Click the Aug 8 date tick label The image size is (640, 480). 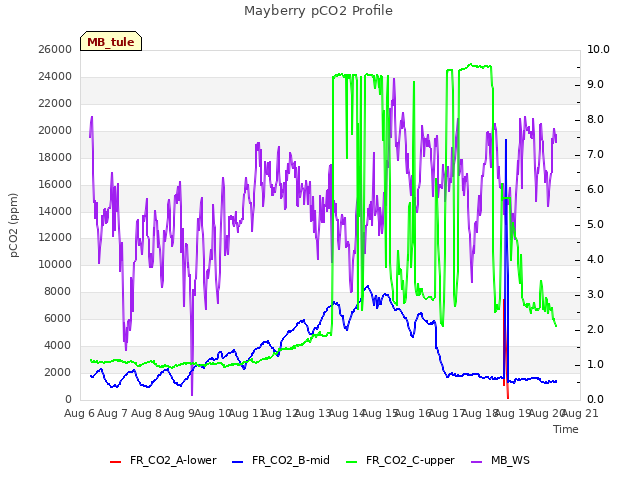pyautogui.click(x=146, y=414)
